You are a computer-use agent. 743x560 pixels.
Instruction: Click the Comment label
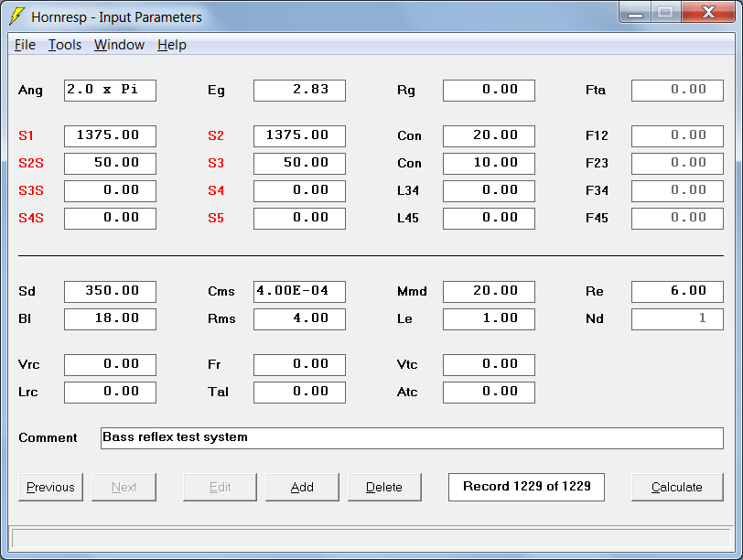pos(48,437)
